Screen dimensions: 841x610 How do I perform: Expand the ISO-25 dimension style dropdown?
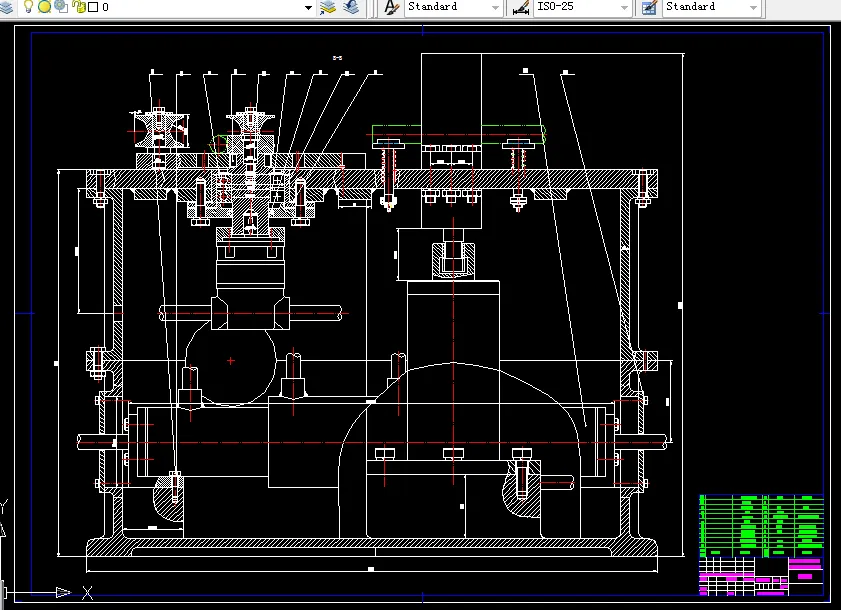click(x=624, y=7)
